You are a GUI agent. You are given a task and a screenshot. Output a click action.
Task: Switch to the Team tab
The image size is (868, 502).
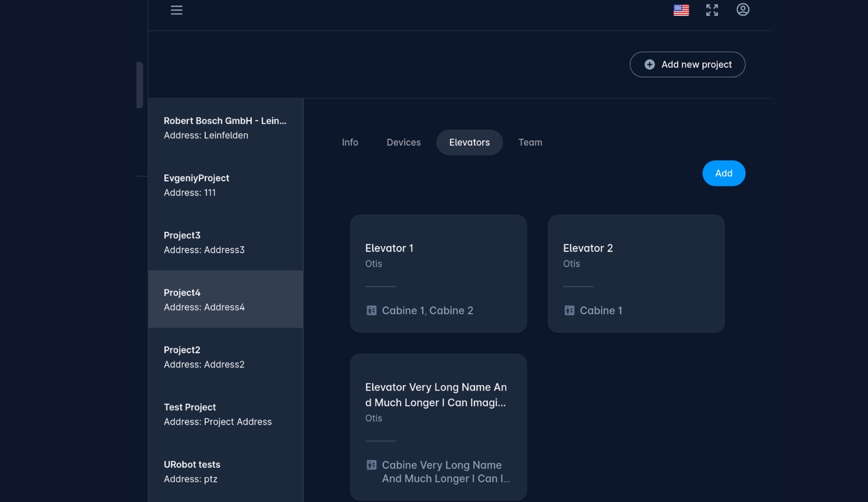530,142
